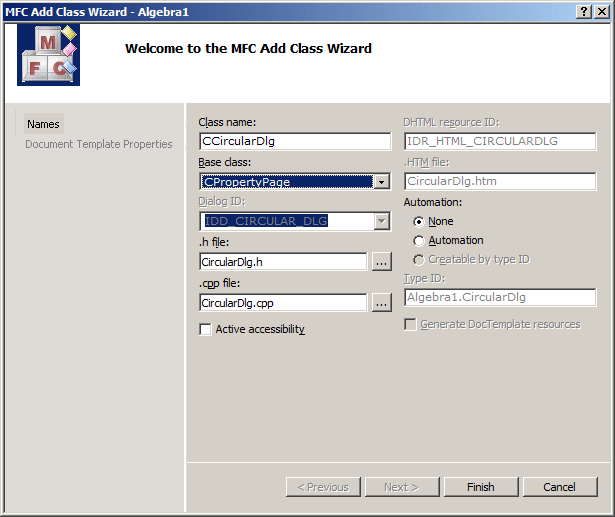Click the title bar text Algebra1
Image resolution: width=615 pixels, height=517 pixels.
pos(163,12)
